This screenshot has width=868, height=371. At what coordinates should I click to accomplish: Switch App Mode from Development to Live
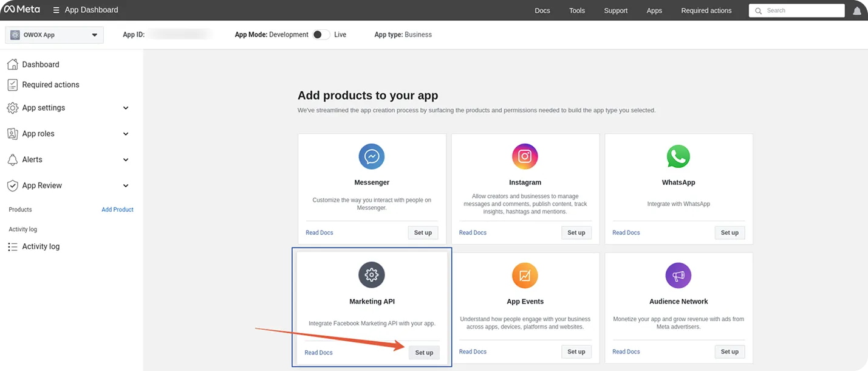pos(321,34)
